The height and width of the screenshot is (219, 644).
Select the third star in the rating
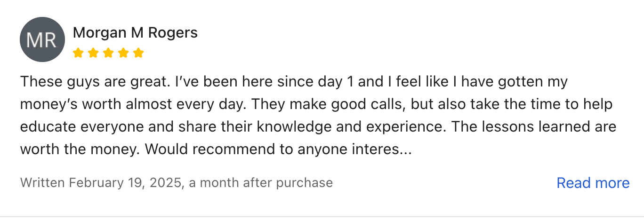(108, 53)
